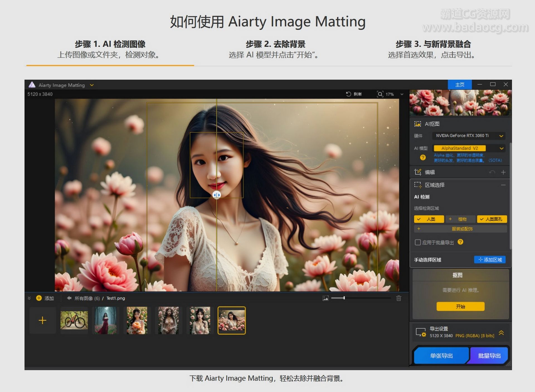Click the Test1.png file name text
The height and width of the screenshot is (392, 535).
[116, 298]
